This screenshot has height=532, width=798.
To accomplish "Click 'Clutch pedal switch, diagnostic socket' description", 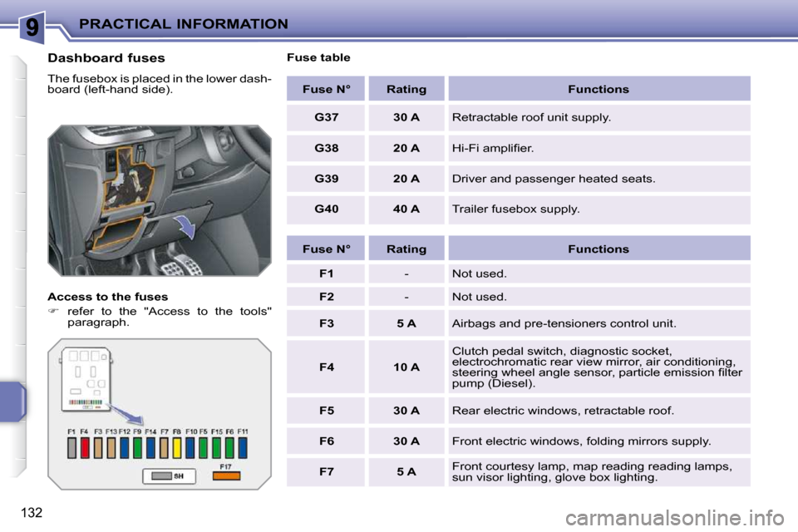I will 598,367.
